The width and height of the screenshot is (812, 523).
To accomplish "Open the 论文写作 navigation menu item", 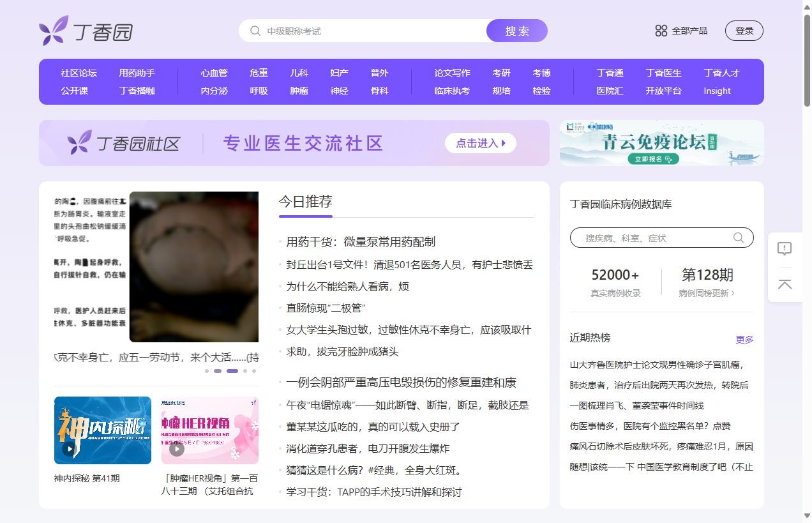I will tap(452, 73).
